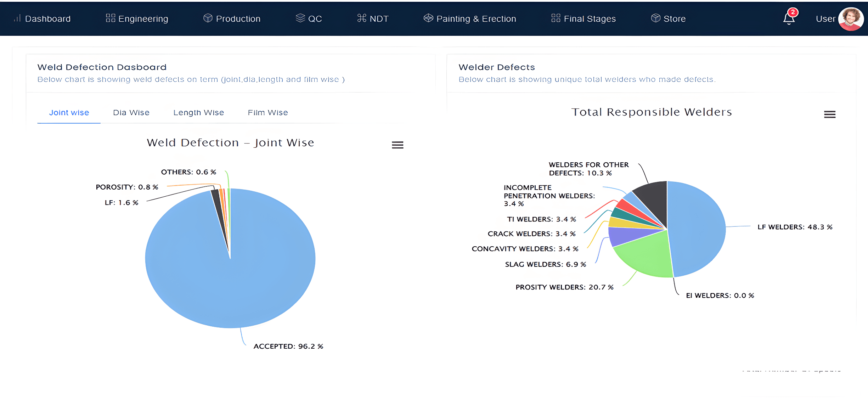Open the user avatar profile picture
The width and height of the screenshot is (868, 399).
point(851,19)
